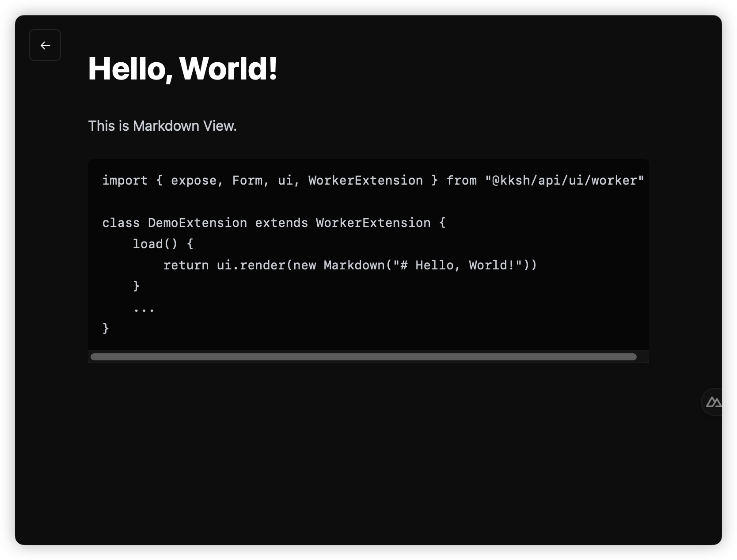The width and height of the screenshot is (737, 560).
Task: Open the Nuxt DevTools floating icon
Action: click(713, 402)
